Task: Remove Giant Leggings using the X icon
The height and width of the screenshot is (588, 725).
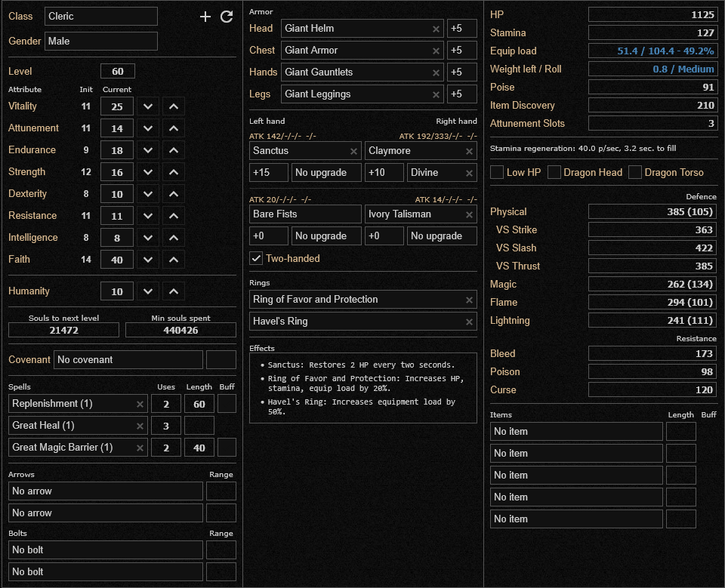Action: pyautogui.click(x=436, y=95)
